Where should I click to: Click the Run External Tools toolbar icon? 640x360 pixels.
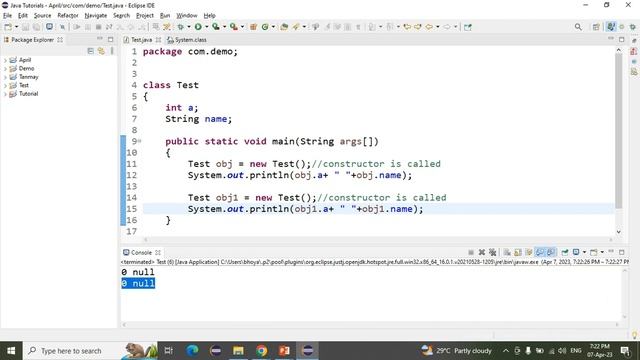pos(233,27)
